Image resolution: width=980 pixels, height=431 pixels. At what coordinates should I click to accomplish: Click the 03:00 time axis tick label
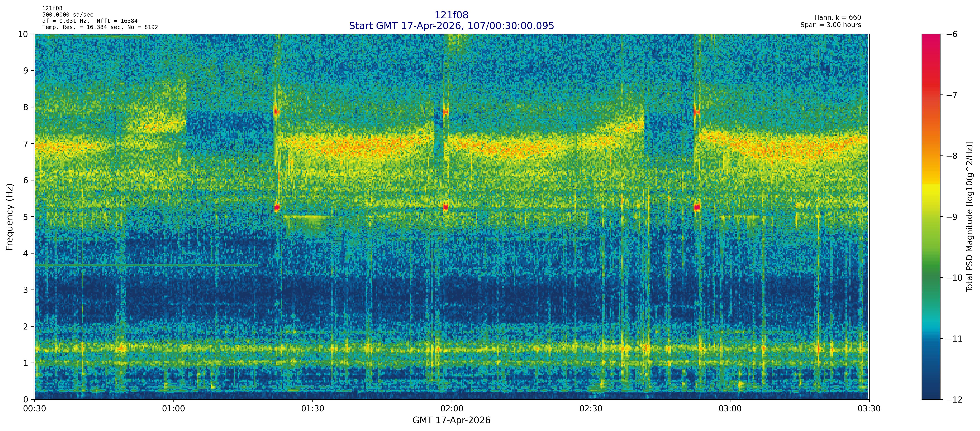730,409
